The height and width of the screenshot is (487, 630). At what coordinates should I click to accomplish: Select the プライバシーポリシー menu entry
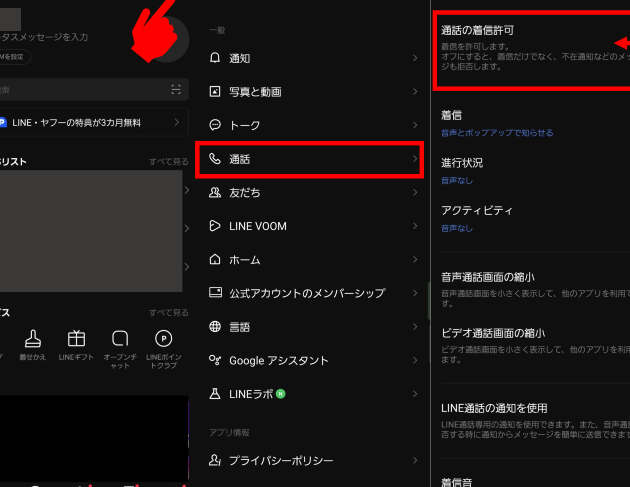point(281,460)
